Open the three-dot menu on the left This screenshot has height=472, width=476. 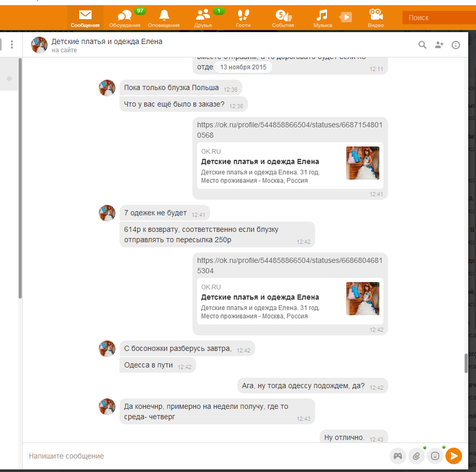pyautogui.click(x=12, y=45)
